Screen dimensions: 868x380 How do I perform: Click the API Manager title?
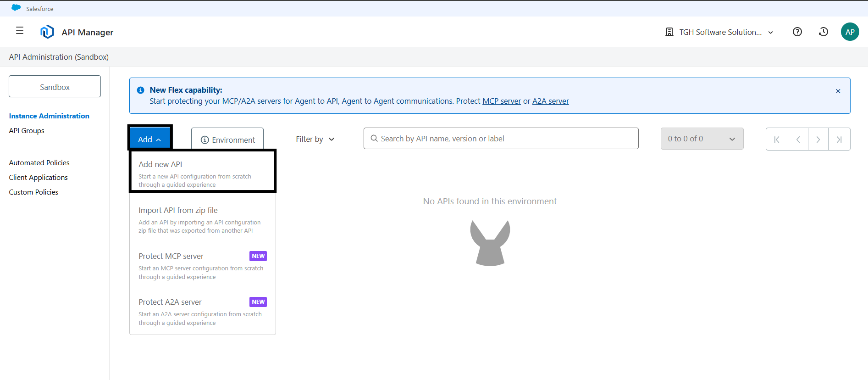87,32
